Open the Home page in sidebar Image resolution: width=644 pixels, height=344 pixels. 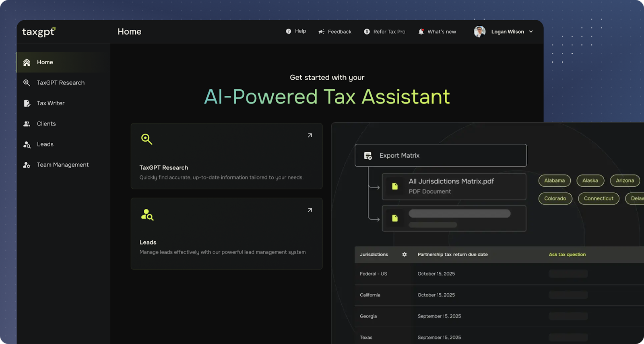click(64, 62)
